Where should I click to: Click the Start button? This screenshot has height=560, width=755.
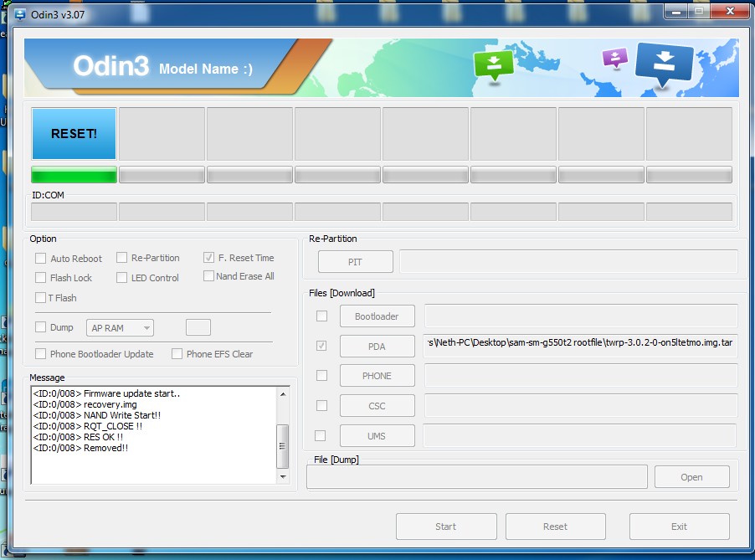click(x=446, y=527)
